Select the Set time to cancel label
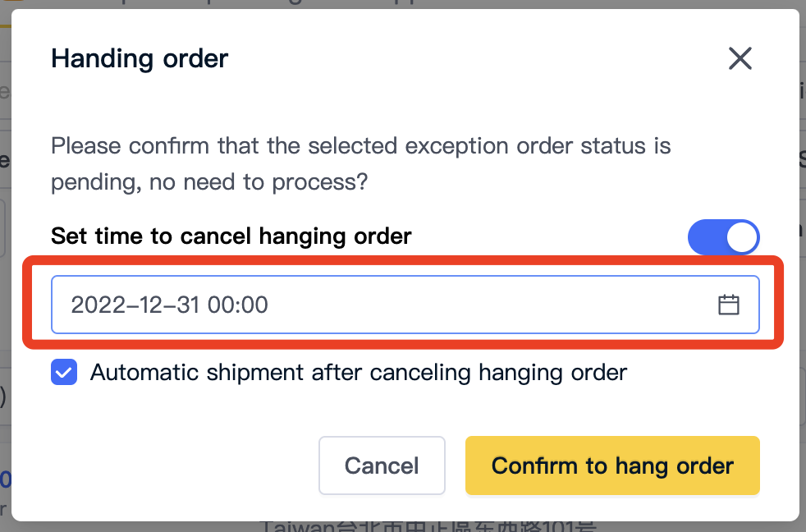 231,236
